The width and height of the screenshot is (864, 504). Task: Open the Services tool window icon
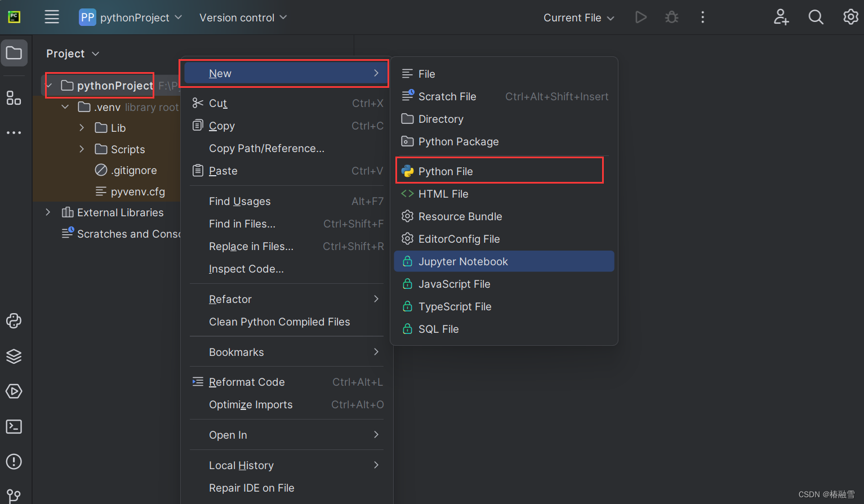tap(14, 391)
